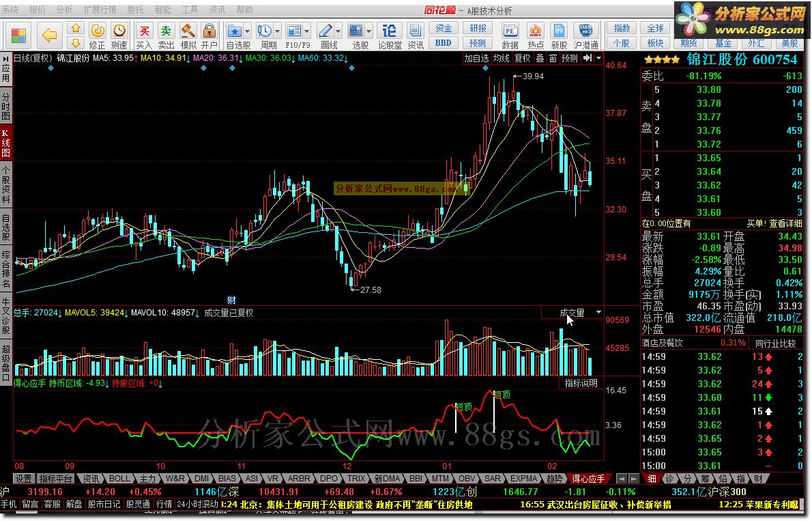This screenshot has width=812, height=521.
Task: Select the 分时图 intraday chart sidebar tab
Action: (x=5, y=107)
